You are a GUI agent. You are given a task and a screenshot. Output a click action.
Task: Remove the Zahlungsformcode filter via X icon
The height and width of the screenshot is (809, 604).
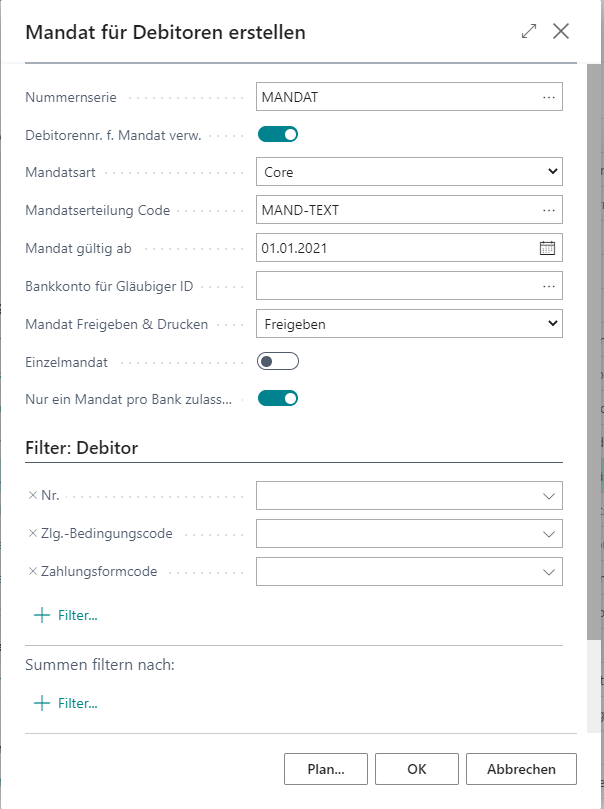coord(30,571)
